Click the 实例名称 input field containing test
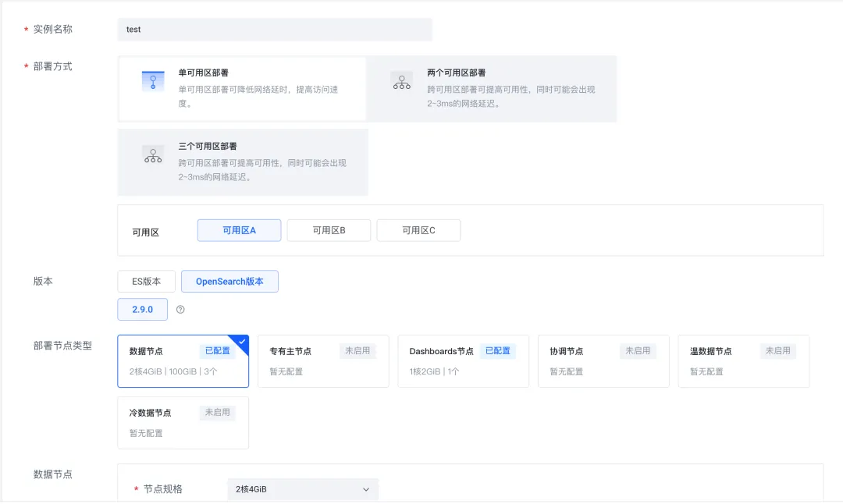Image resolution: width=843 pixels, height=504 pixels. coord(275,30)
